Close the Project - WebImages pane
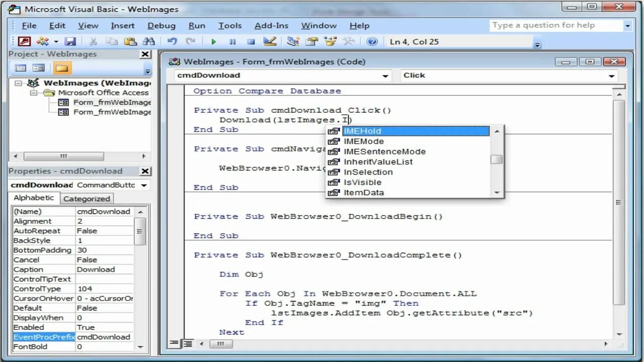Image resolution: width=644 pixels, height=362 pixels. (x=145, y=54)
